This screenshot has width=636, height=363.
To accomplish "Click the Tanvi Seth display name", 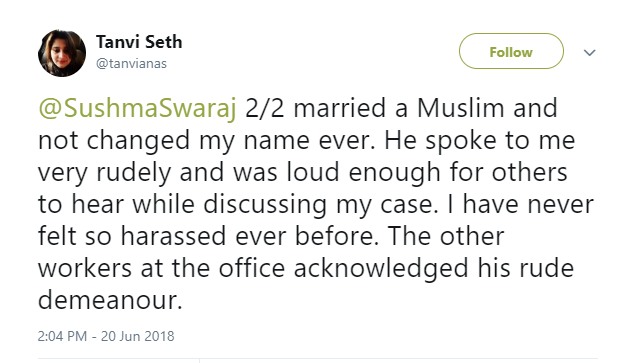I will point(139,42).
